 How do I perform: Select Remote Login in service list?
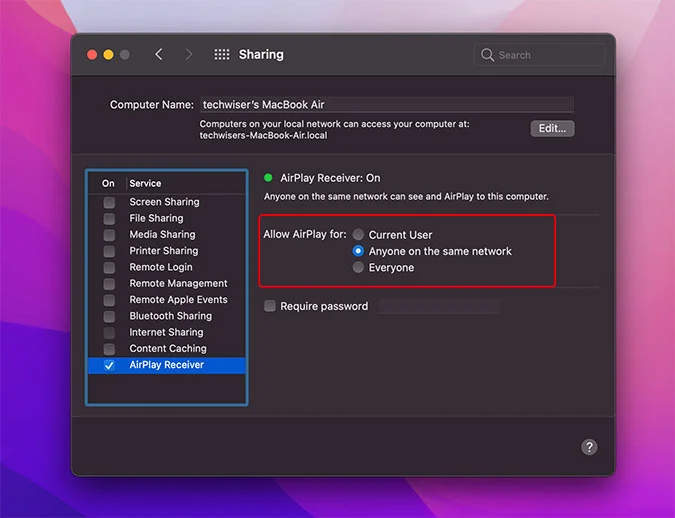click(x=160, y=267)
